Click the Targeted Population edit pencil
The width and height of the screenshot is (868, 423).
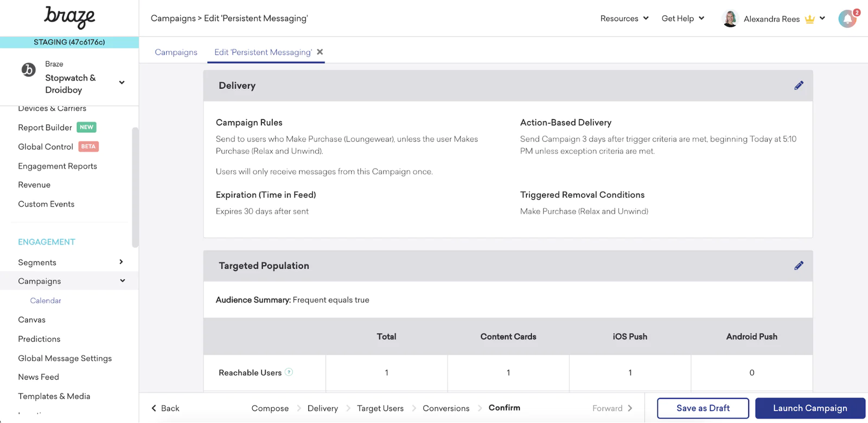pos(799,266)
